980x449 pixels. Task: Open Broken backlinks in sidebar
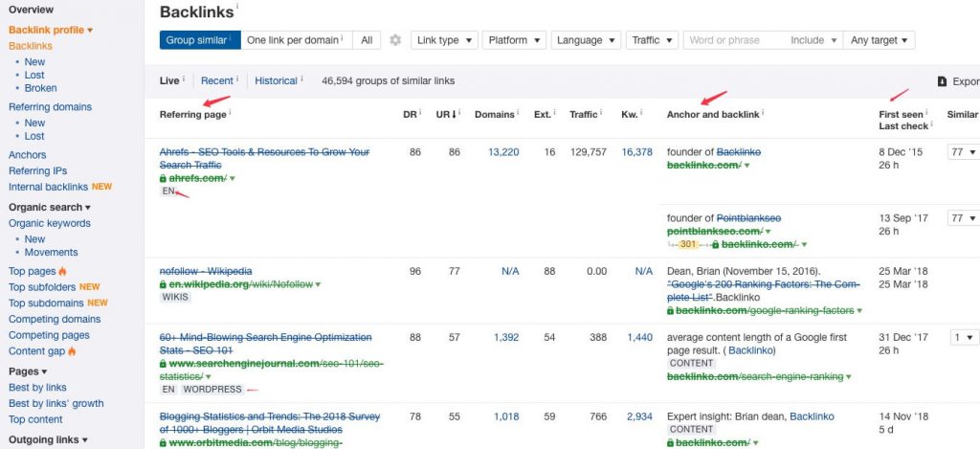(40, 88)
